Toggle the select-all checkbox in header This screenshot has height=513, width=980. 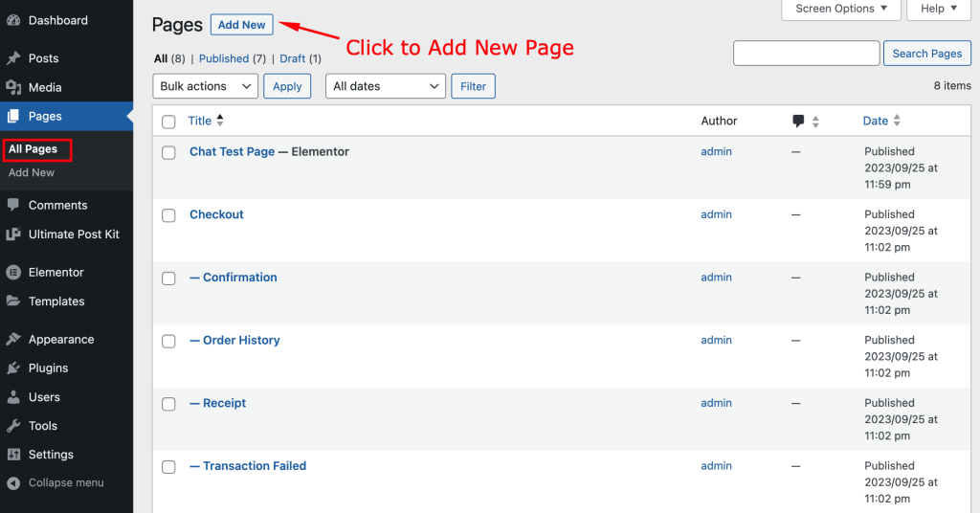click(x=168, y=122)
